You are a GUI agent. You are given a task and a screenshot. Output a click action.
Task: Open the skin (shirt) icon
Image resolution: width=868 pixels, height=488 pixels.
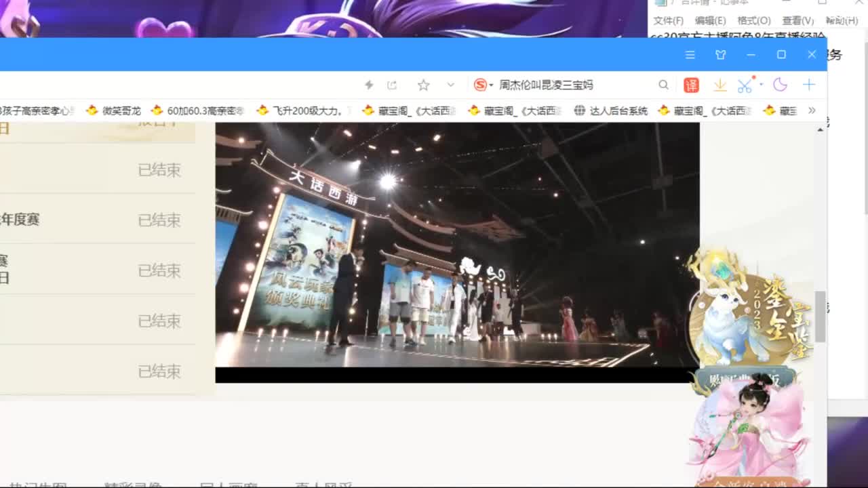[720, 55]
